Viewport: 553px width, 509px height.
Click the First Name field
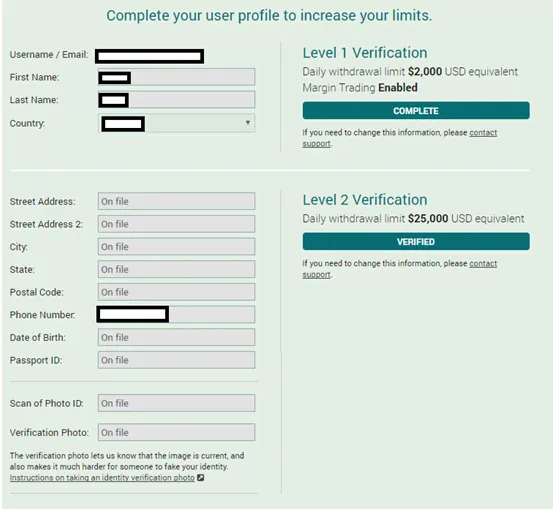[x=176, y=77]
